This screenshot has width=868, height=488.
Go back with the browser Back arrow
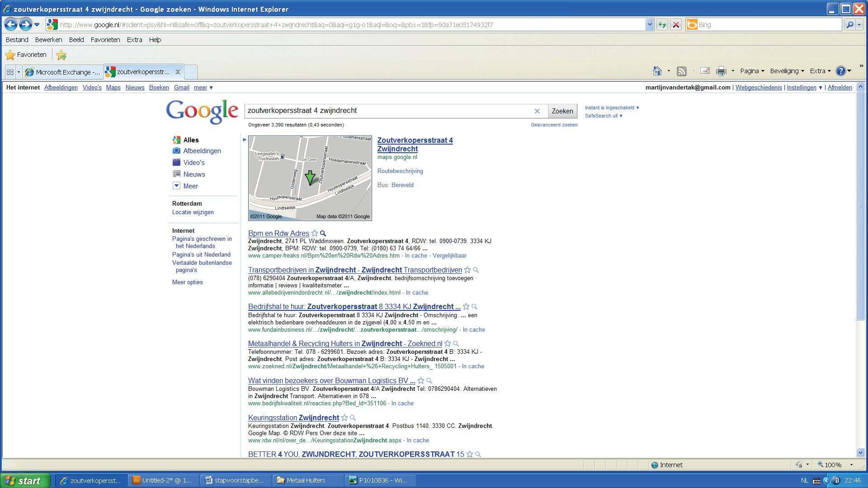click(x=11, y=24)
